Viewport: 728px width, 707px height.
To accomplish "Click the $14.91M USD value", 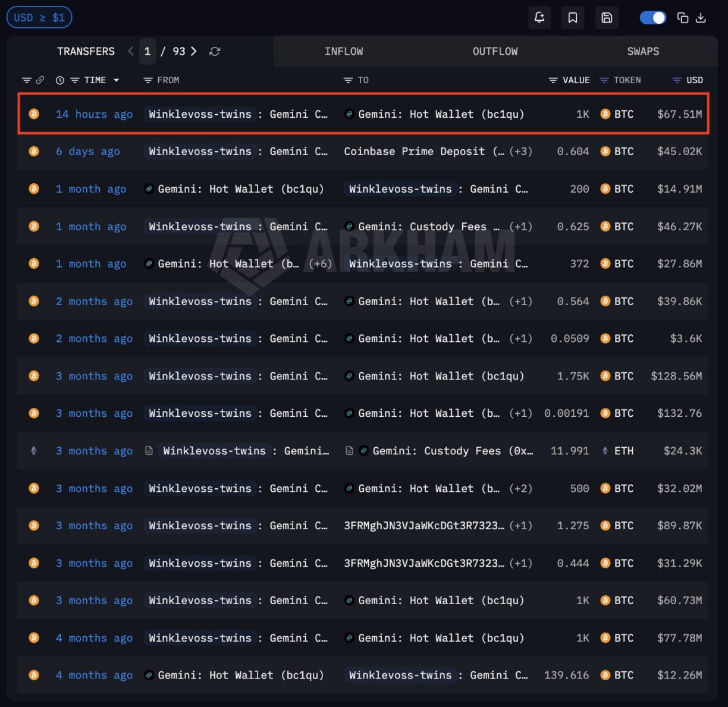I will tap(679, 189).
